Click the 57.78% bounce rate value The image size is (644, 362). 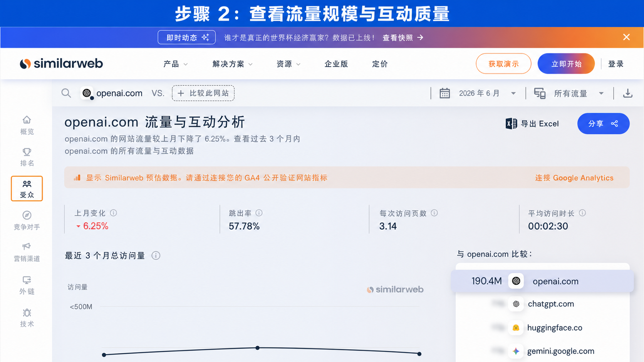click(x=244, y=226)
